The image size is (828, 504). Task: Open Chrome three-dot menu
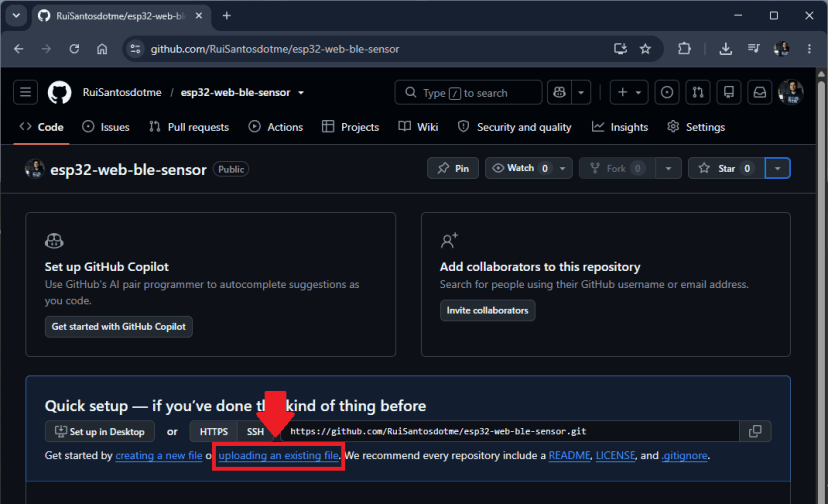[809, 49]
